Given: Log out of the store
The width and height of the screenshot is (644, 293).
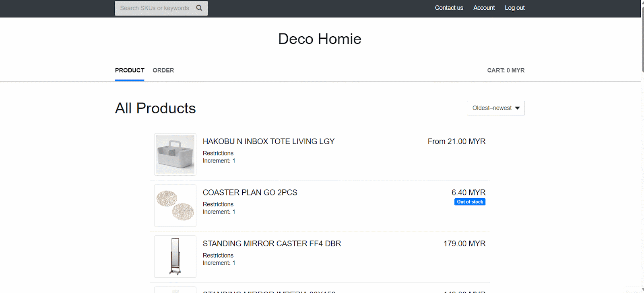Looking at the screenshot, I should tap(514, 8).
